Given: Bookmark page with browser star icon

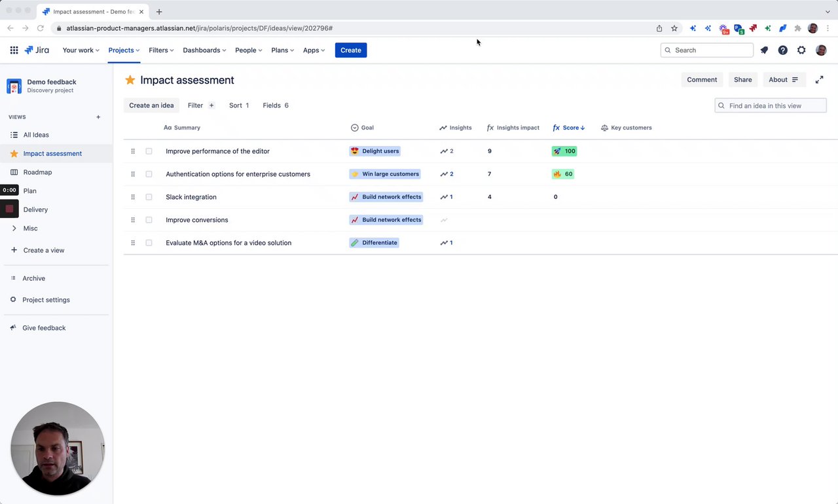Looking at the screenshot, I should 674,28.
